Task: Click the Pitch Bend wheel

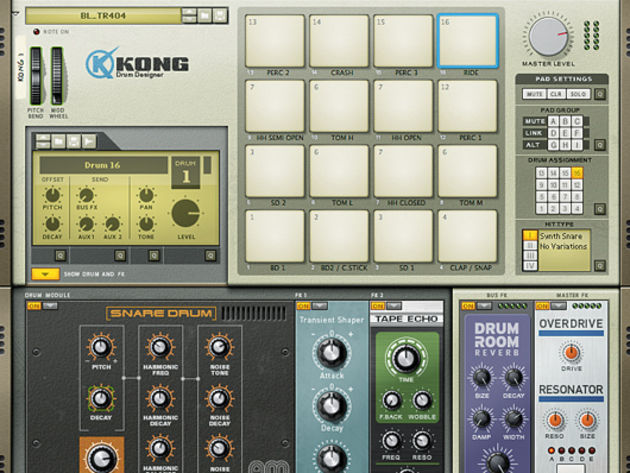Action: tap(35, 76)
